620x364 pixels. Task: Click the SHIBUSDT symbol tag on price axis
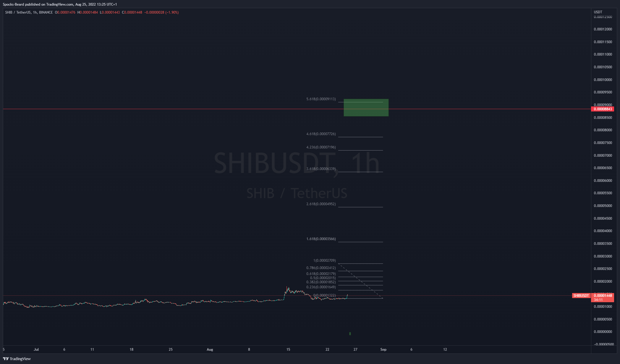point(581,296)
